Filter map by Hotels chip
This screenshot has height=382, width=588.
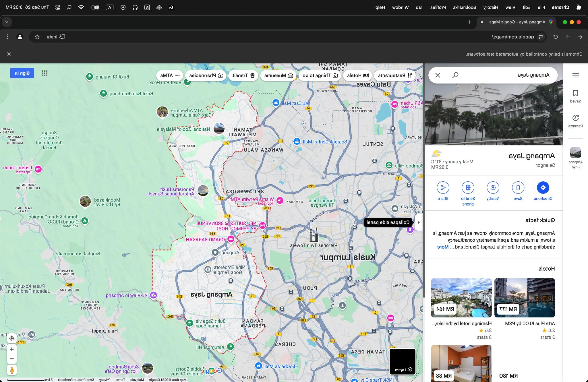pyautogui.click(x=358, y=75)
